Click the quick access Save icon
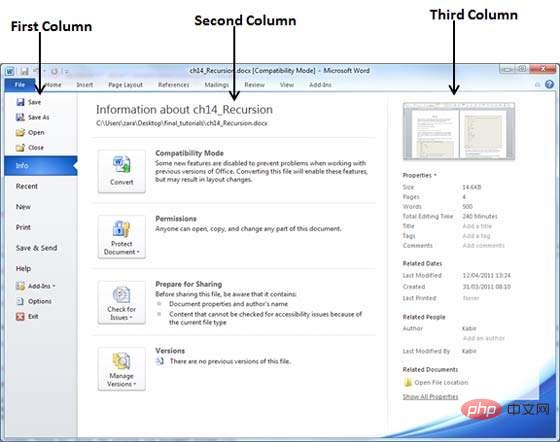Image resolution: width=560 pixels, height=442 pixels. pos(24,71)
